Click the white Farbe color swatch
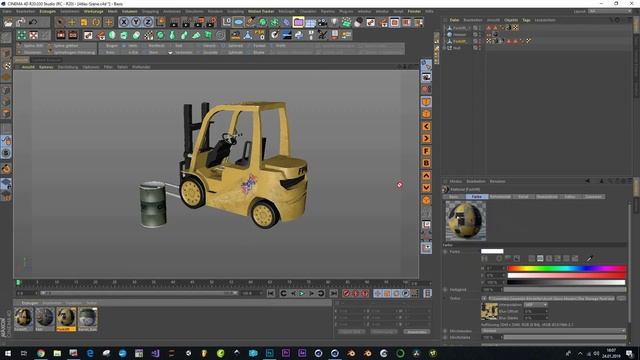Screen dimensions: 640x360 [x=492, y=251]
